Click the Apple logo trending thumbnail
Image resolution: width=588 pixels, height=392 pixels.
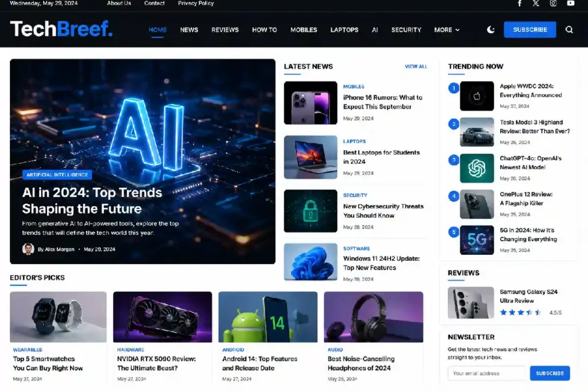point(477,96)
